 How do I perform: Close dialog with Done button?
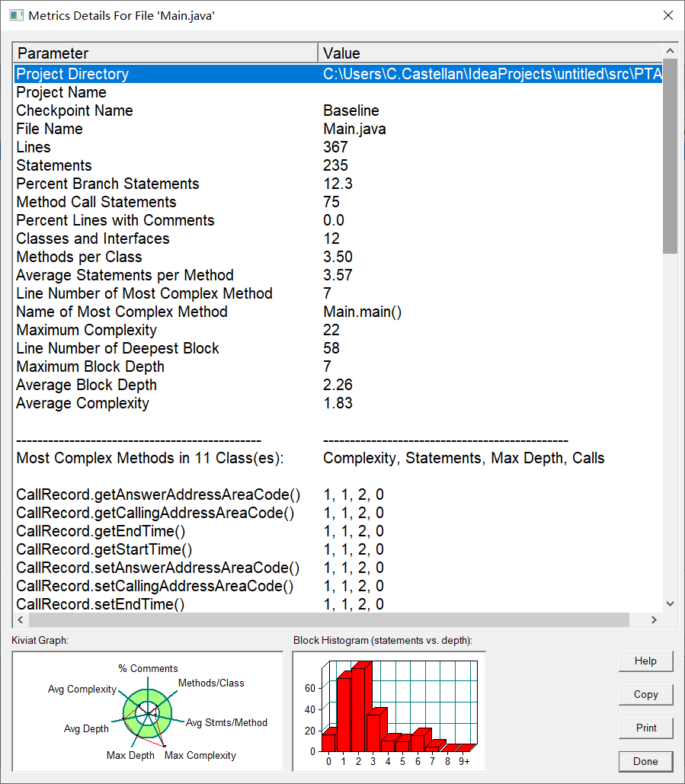(645, 761)
